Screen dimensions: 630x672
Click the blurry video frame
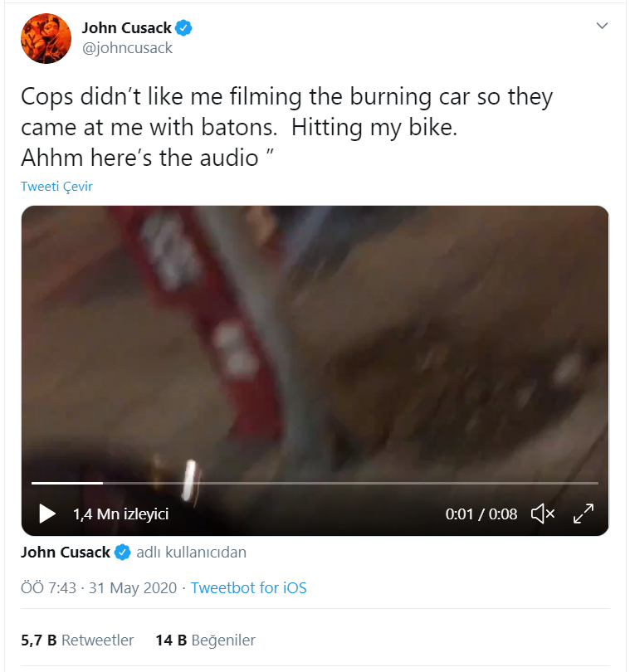pos(315,340)
